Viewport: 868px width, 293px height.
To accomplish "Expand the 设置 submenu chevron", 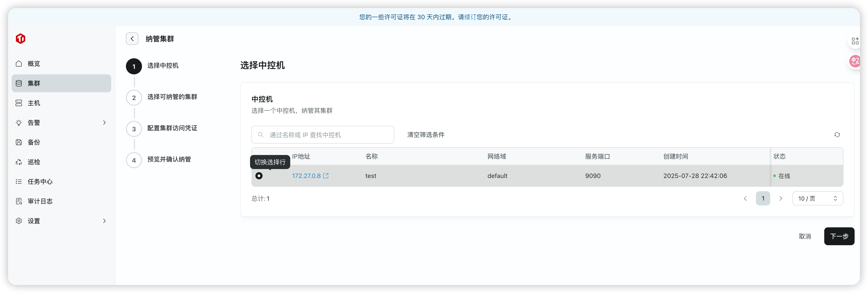I will pyautogui.click(x=104, y=221).
